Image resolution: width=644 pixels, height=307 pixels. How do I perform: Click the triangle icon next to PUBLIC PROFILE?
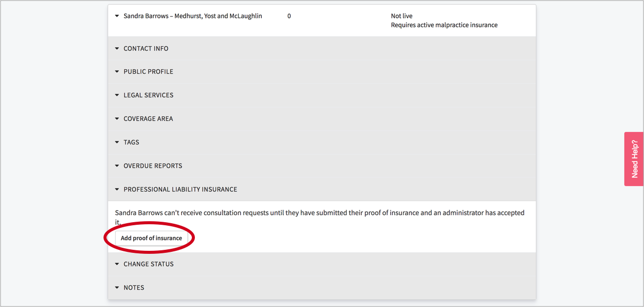pos(117,72)
